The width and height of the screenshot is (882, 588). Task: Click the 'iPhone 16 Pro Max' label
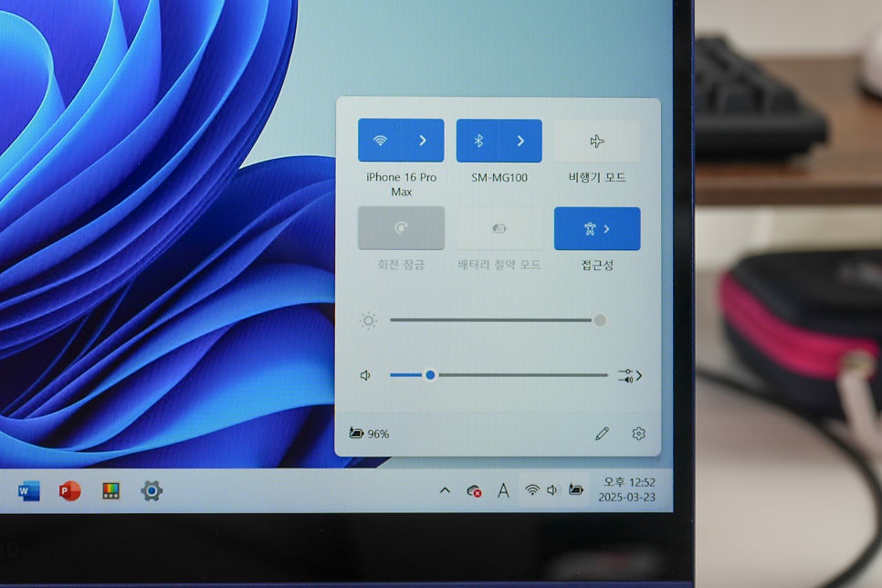401,184
